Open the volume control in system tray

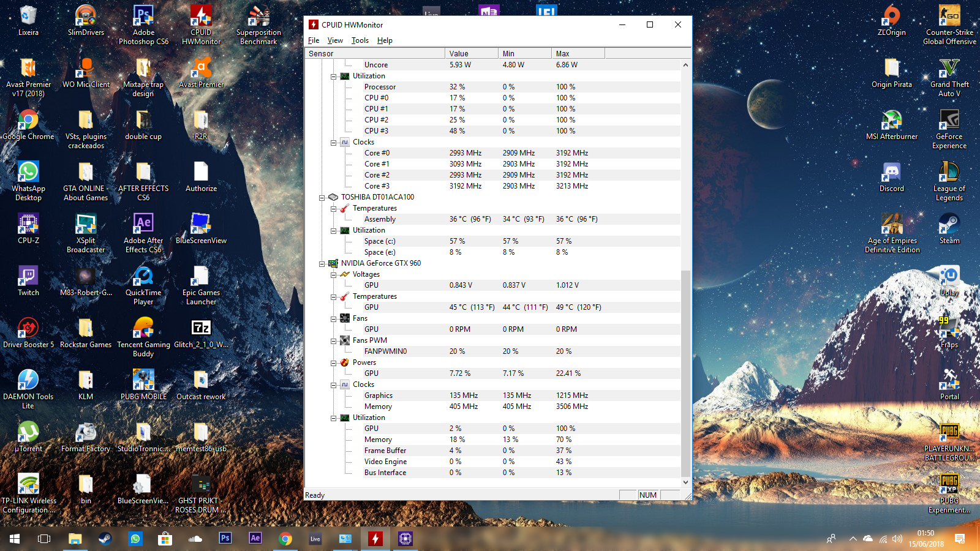(897, 539)
